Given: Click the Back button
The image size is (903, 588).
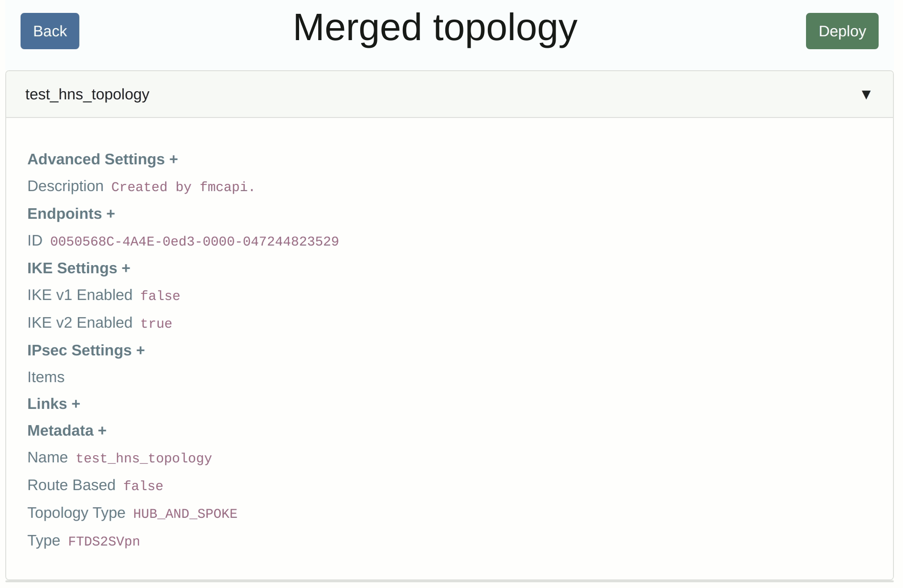Looking at the screenshot, I should [x=49, y=31].
